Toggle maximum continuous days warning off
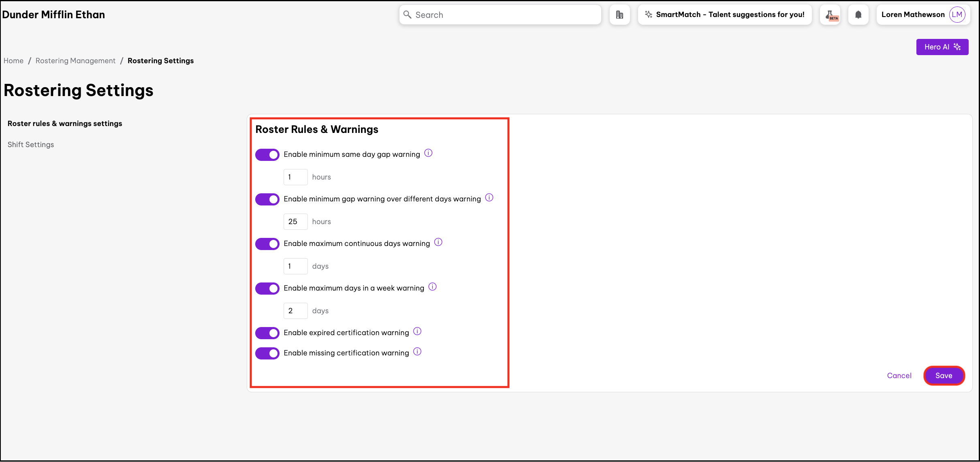The height and width of the screenshot is (462, 980). click(267, 244)
